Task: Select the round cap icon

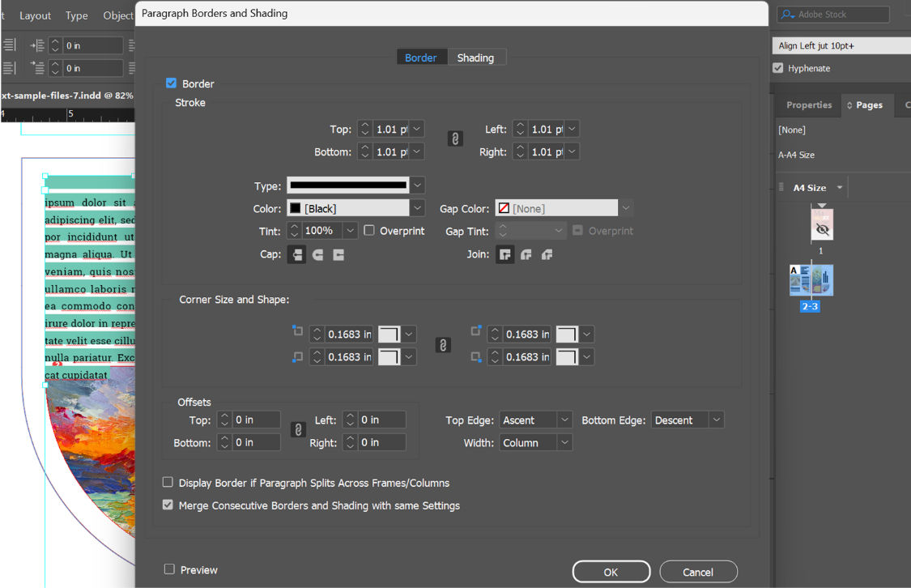Action: [317, 254]
